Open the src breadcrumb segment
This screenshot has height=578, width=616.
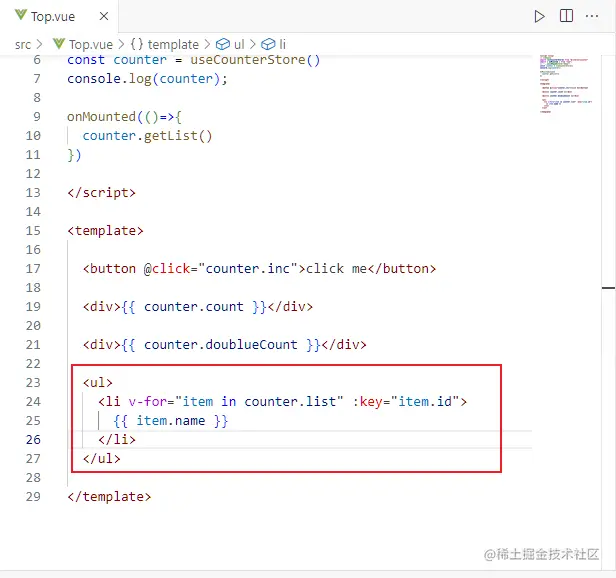coord(22,44)
